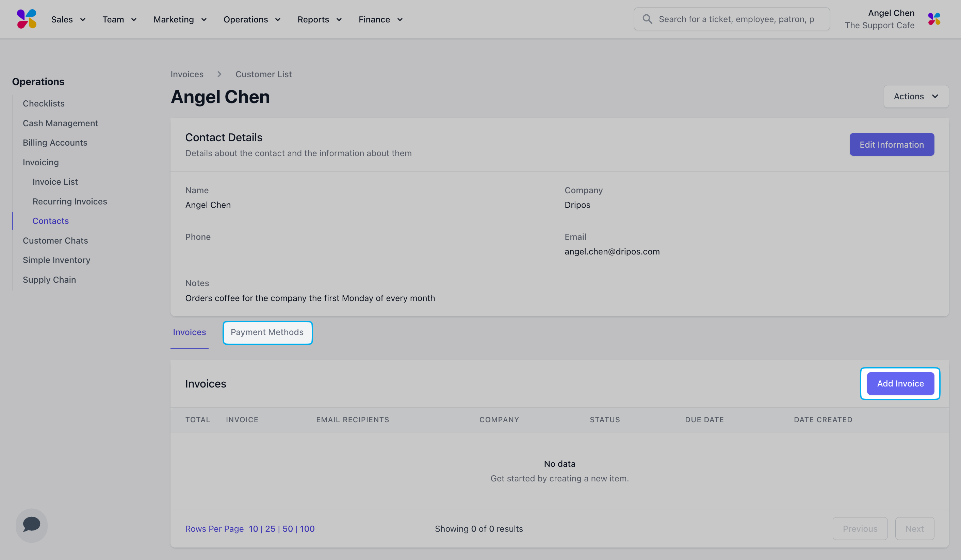Viewport: 961px width, 560px height.
Task: Set rows per page to 100
Action: [x=307, y=529]
